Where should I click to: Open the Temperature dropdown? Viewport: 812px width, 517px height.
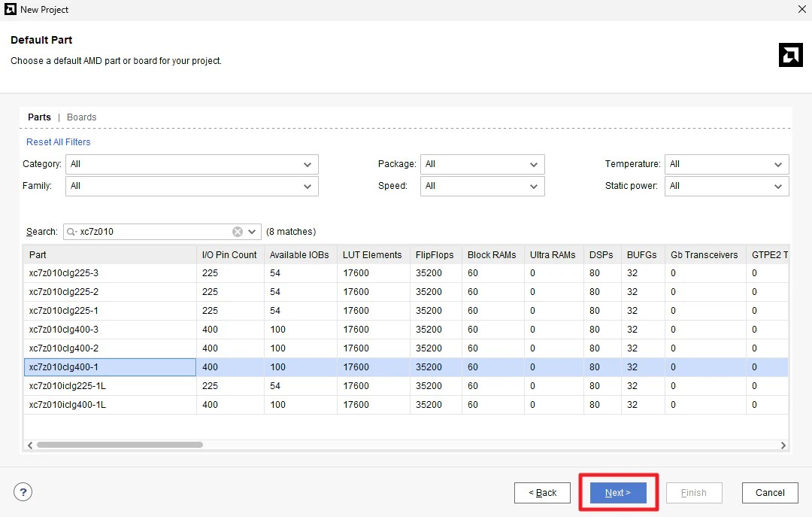point(726,164)
